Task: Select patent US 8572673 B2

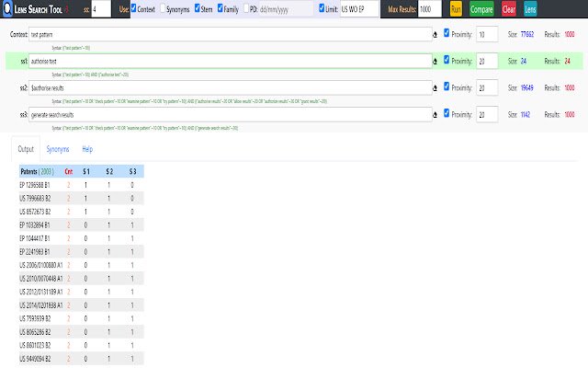Action: coord(35,212)
